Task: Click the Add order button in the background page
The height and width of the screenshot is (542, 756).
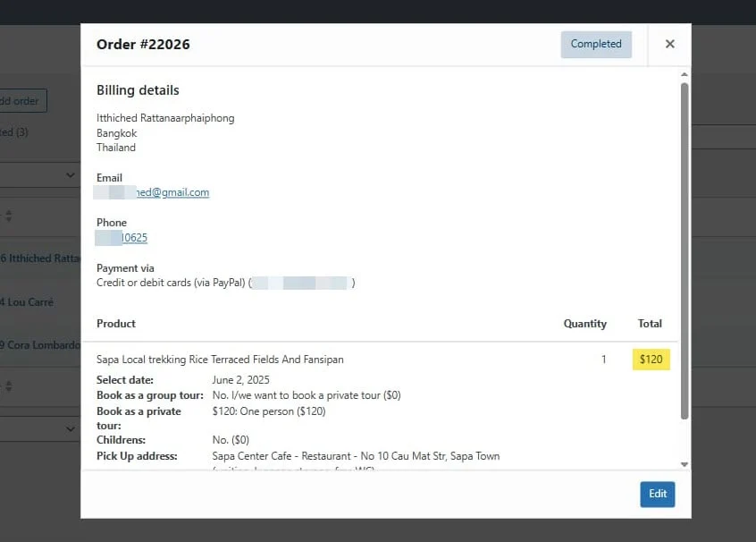Action: pos(23,101)
